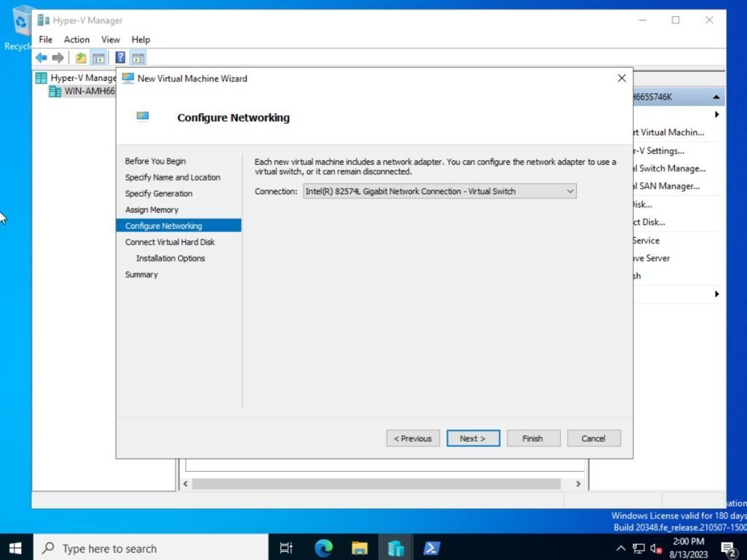Open PowerShell from the taskbar
Screen dimensions: 747x560
coord(432,548)
